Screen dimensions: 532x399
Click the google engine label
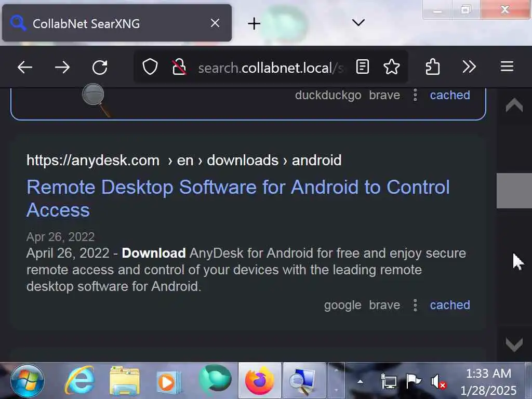click(x=342, y=305)
